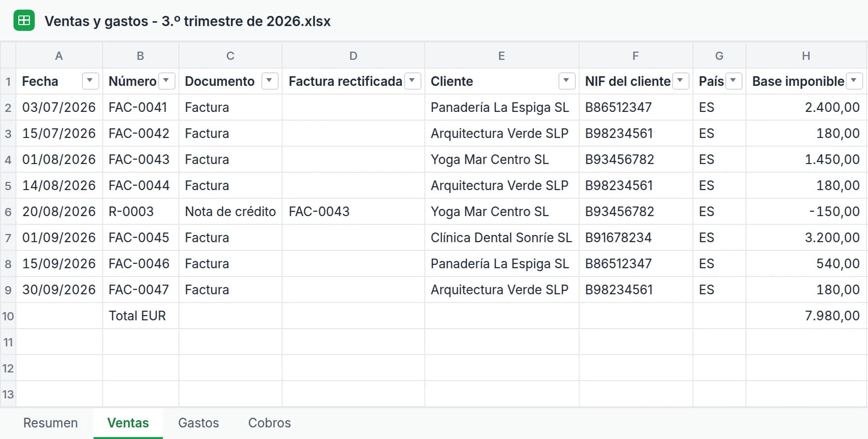
Task: Click NIF B91678234
Action: click(x=636, y=237)
